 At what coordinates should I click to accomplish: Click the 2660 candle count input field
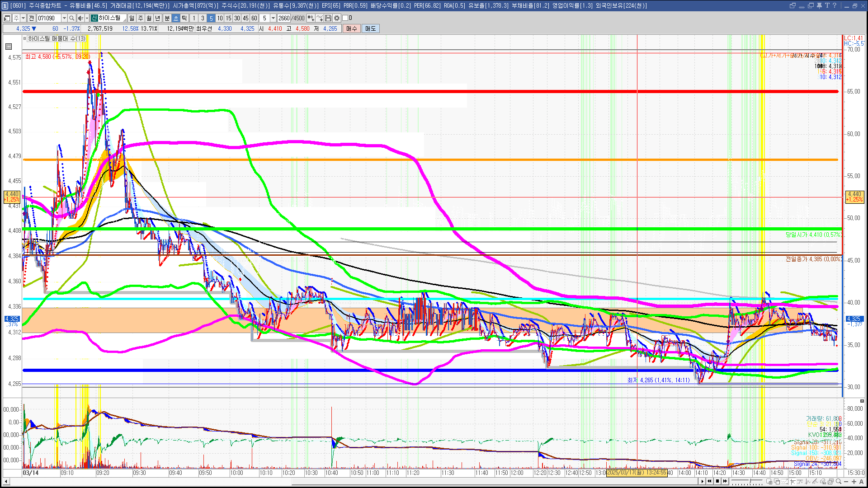tap(284, 18)
